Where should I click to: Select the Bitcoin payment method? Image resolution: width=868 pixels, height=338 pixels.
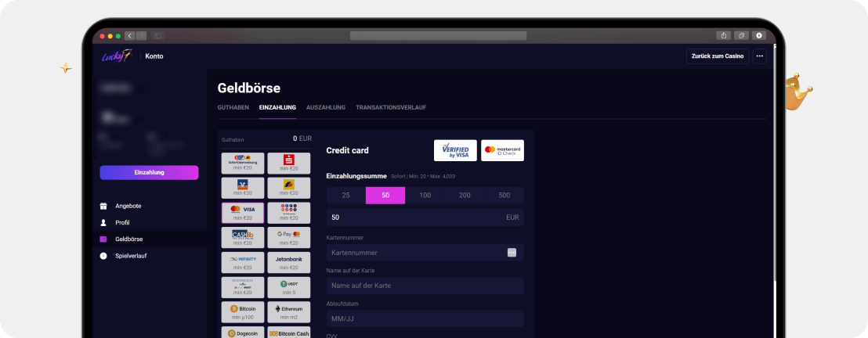pos(243,312)
